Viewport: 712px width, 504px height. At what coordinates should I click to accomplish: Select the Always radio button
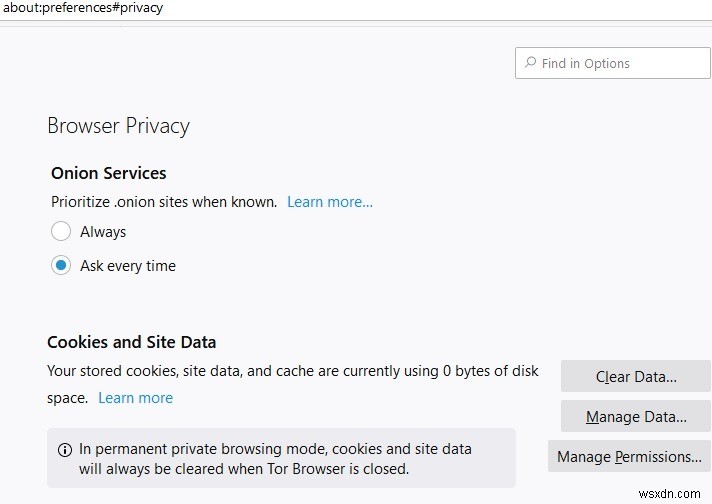61,231
